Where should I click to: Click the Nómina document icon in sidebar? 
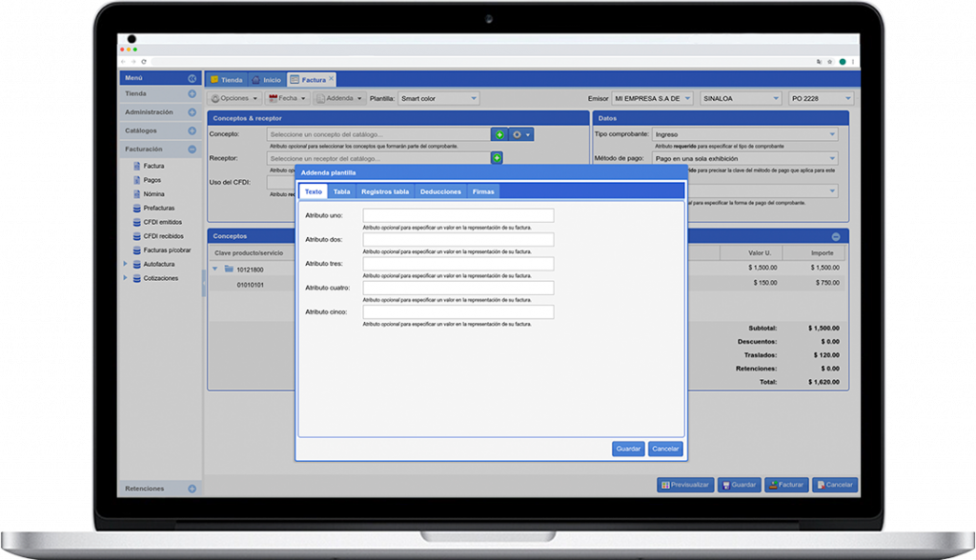coord(137,193)
